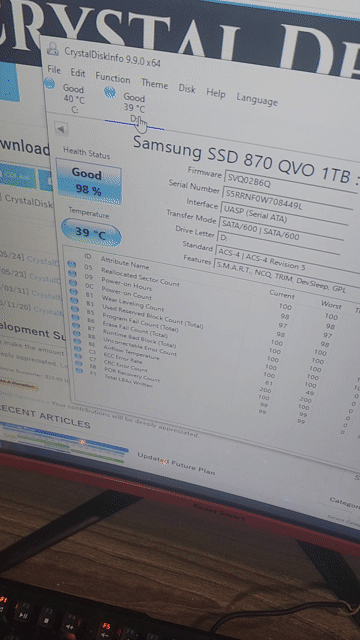Select the Reallocated Sector Count attribute text

pyautogui.click(x=140, y=277)
